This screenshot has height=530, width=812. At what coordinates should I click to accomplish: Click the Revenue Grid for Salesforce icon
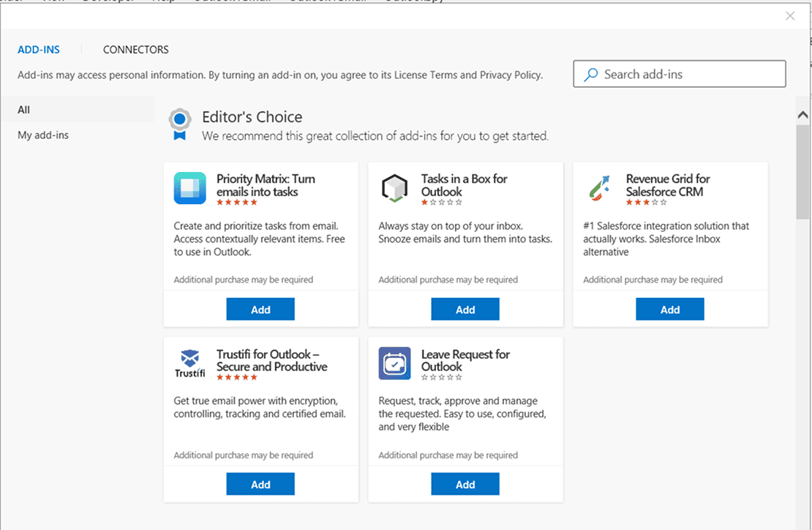(x=599, y=188)
